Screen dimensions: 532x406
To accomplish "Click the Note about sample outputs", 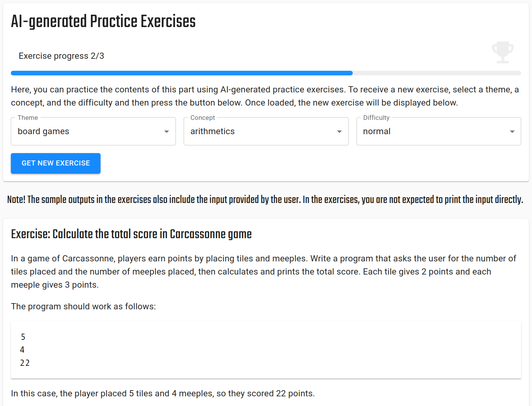I will (265, 200).
